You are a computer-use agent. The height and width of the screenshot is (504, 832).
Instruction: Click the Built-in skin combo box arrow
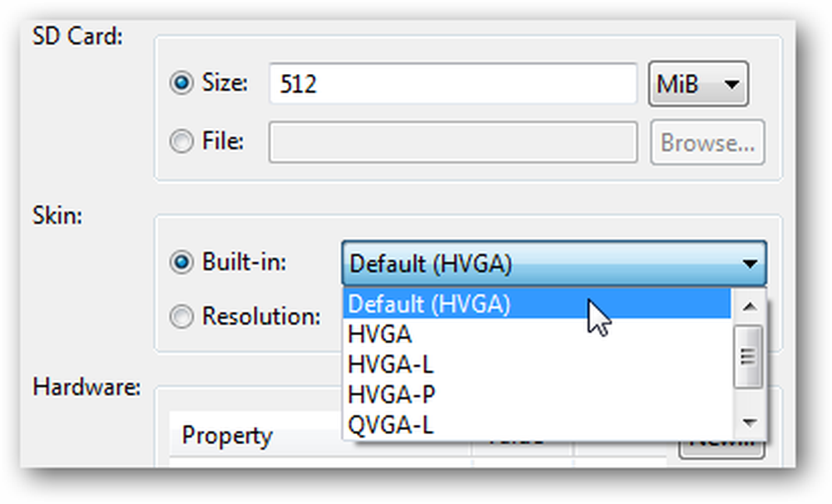(x=750, y=264)
